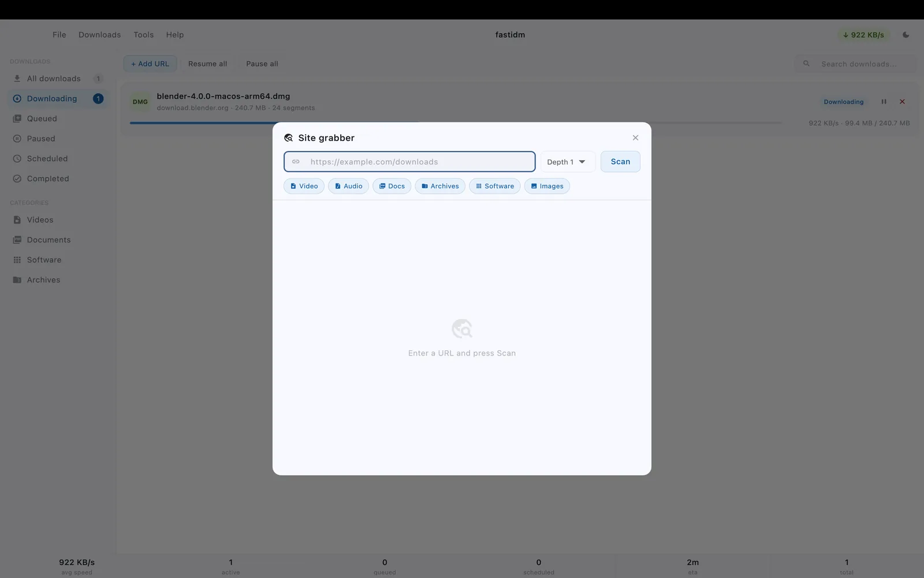Open the File menu
The image size is (924, 578).
(x=59, y=35)
